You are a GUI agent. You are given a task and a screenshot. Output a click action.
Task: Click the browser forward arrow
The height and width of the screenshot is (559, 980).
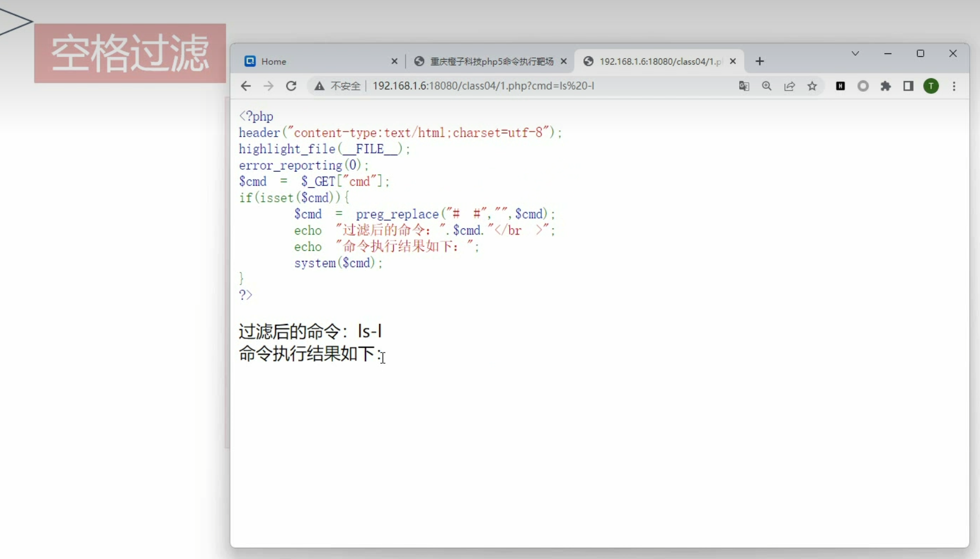[268, 86]
